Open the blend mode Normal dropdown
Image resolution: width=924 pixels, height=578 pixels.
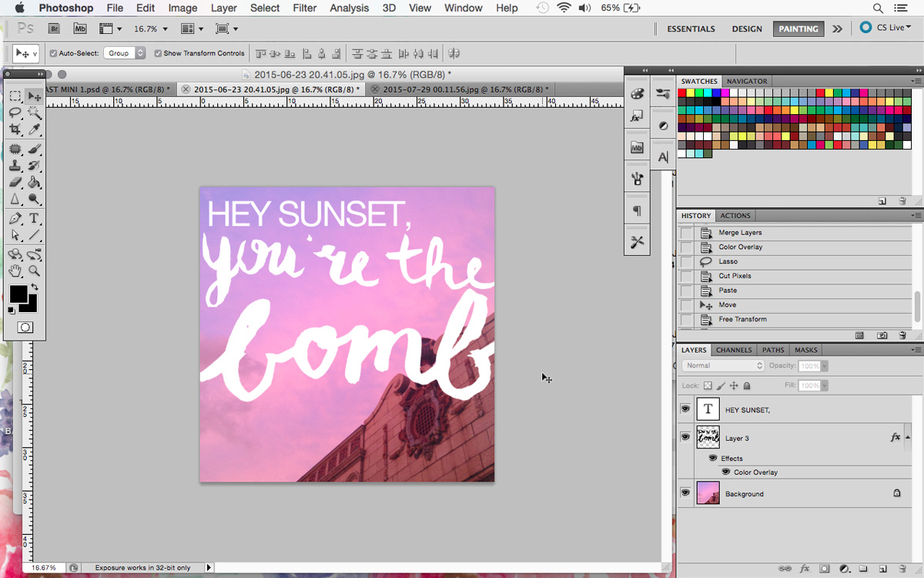pyautogui.click(x=722, y=365)
